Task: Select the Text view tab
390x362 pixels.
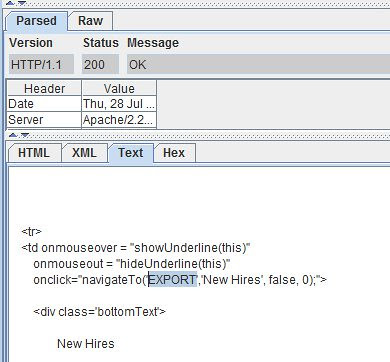Action: click(130, 153)
